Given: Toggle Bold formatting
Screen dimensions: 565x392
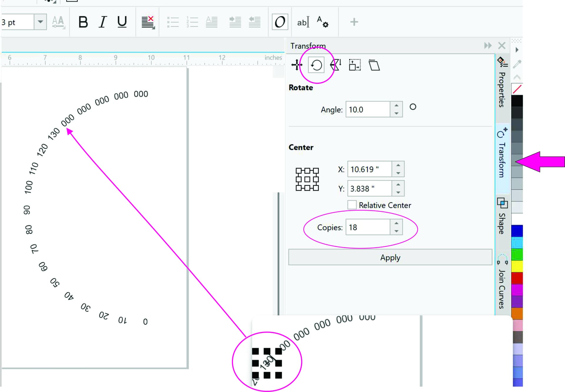Looking at the screenshot, I should tap(83, 22).
